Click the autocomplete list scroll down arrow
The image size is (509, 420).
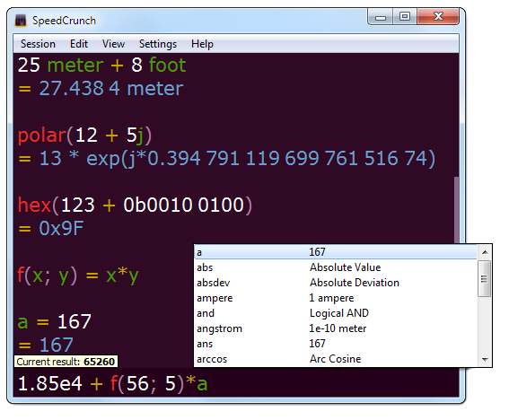485,359
